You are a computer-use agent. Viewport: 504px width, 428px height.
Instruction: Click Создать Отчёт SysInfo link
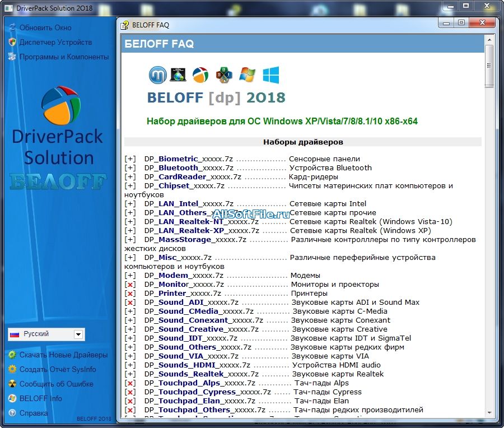58,370
